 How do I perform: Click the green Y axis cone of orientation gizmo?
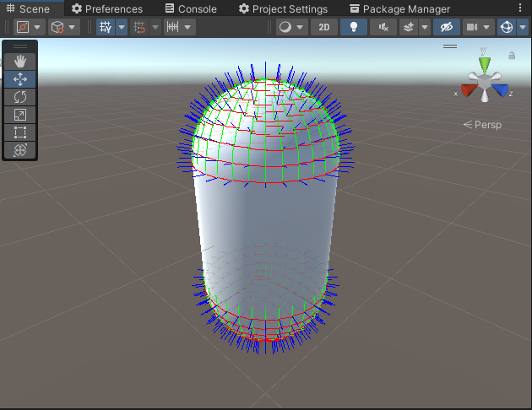click(x=485, y=63)
